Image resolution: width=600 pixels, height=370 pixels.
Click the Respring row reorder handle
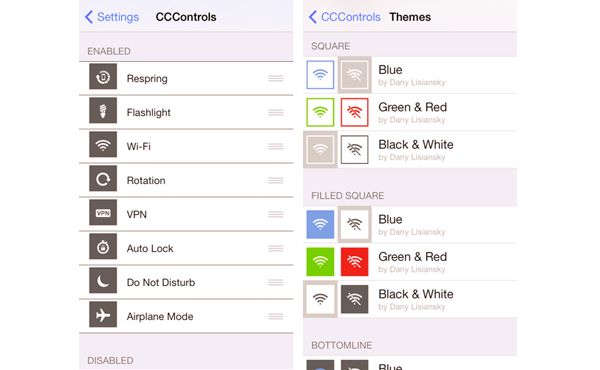click(x=276, y=78)
